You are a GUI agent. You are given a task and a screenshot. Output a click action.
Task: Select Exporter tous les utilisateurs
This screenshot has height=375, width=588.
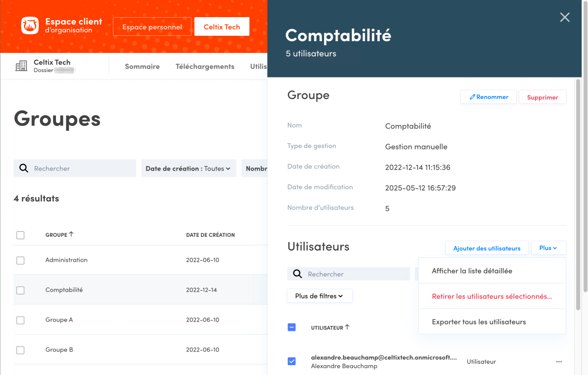click(479, 322)
